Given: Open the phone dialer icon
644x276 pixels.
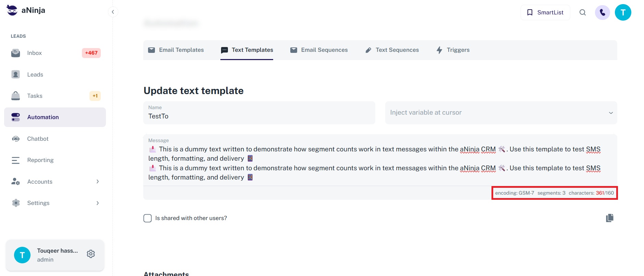Looking at the screenshot, I should (602, 13).
